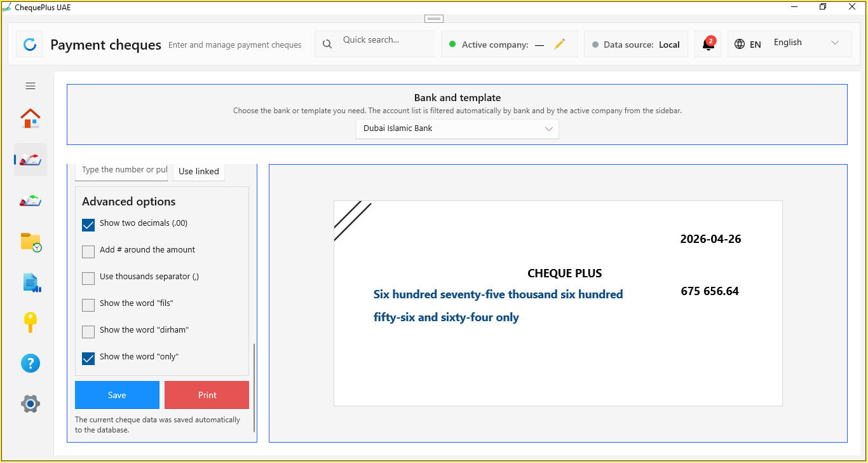Click the Use linked button

pyautogui.click(x=199, y=171)
